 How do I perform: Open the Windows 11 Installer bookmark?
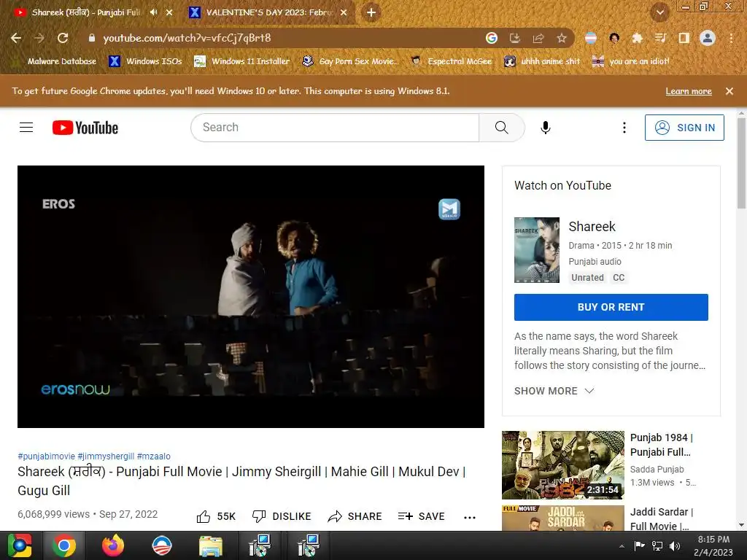(x=242, y=61)
